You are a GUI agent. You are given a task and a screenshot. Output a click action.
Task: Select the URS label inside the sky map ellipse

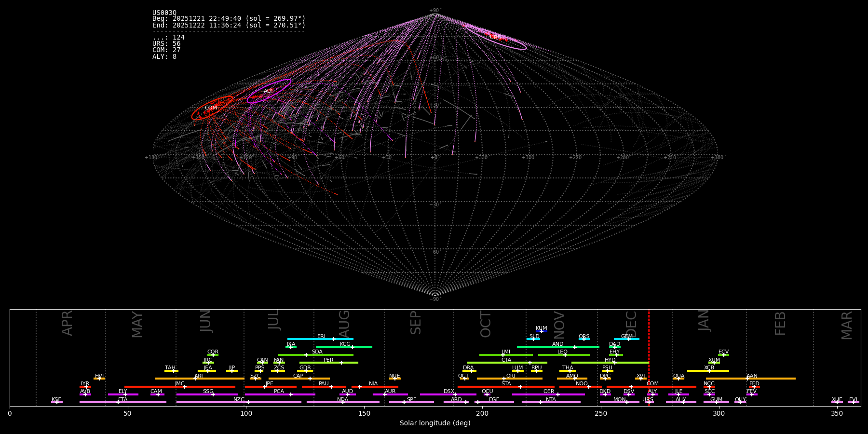click(x=495, y=37)
